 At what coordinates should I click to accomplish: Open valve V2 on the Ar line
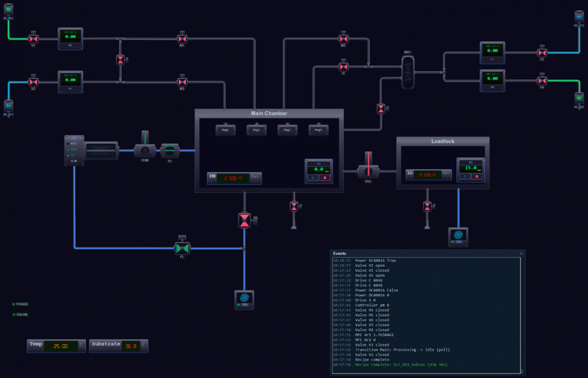(33, 82)
